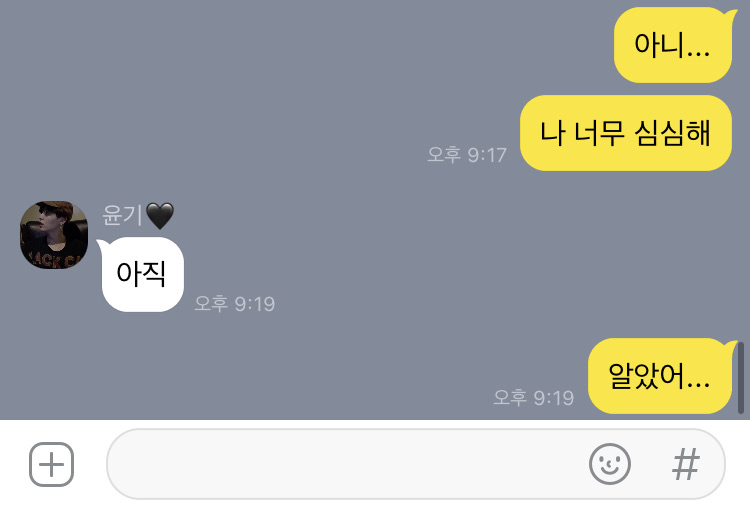The width and height of the screenshot is (750, 508).
Task: Click the pointed tail of the 아니... bubble
Action: (x=732, y=13)
